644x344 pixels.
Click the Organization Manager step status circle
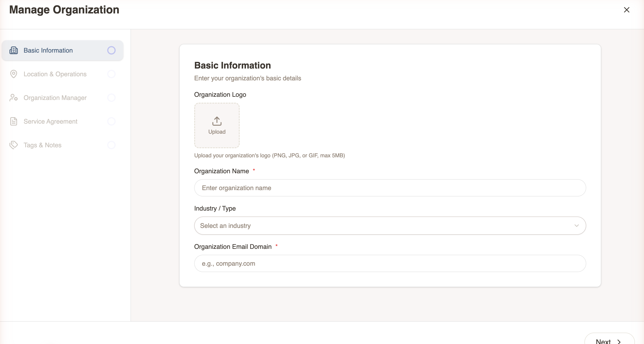click(111, 98)
